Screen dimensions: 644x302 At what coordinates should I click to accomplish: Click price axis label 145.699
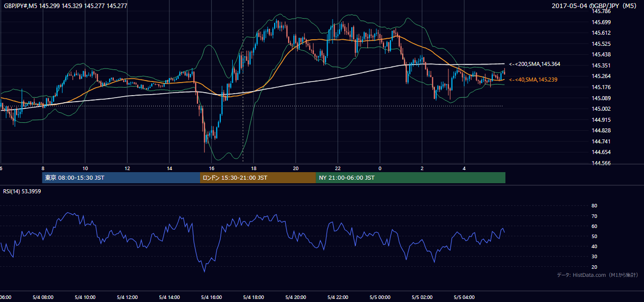[x=601, y=22]
